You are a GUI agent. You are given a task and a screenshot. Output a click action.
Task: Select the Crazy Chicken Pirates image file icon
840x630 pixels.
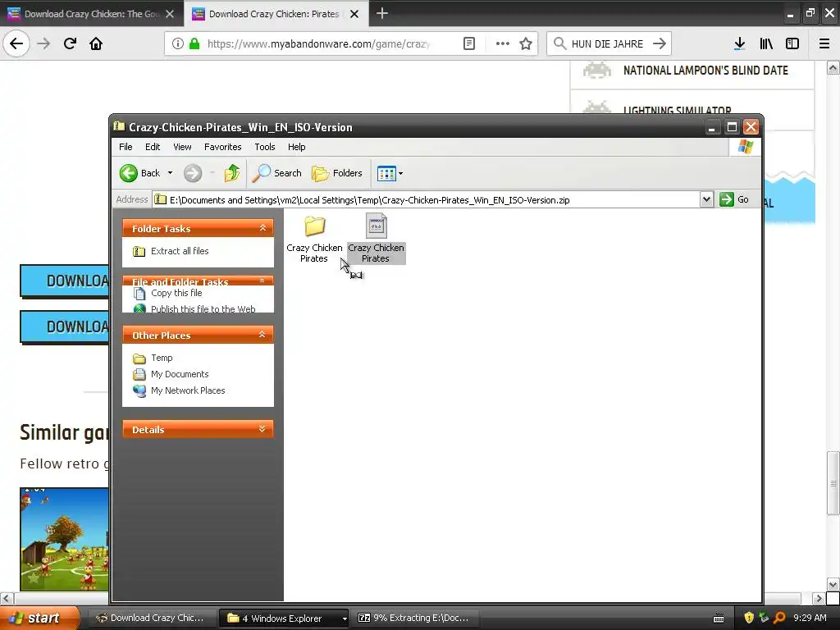[x=376, y=226]
